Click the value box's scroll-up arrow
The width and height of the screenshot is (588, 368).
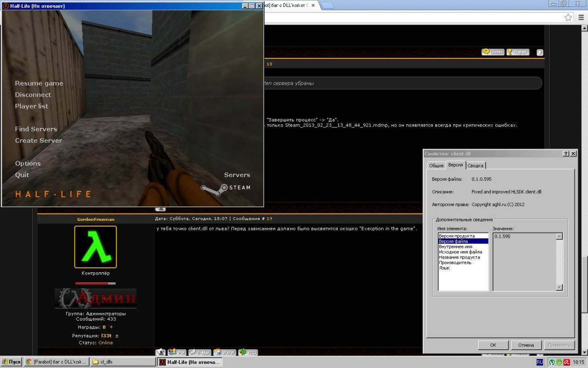click(559, 236)
